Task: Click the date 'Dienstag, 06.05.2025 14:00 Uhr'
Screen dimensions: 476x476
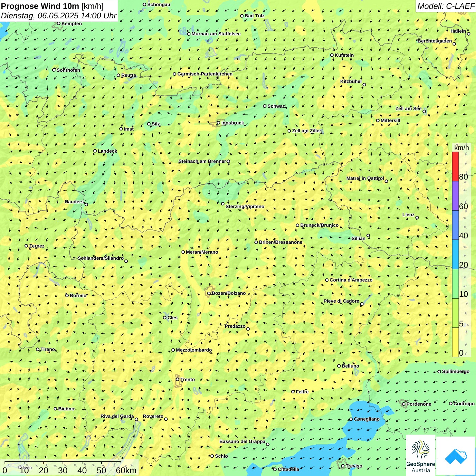Action: point(59,16)
